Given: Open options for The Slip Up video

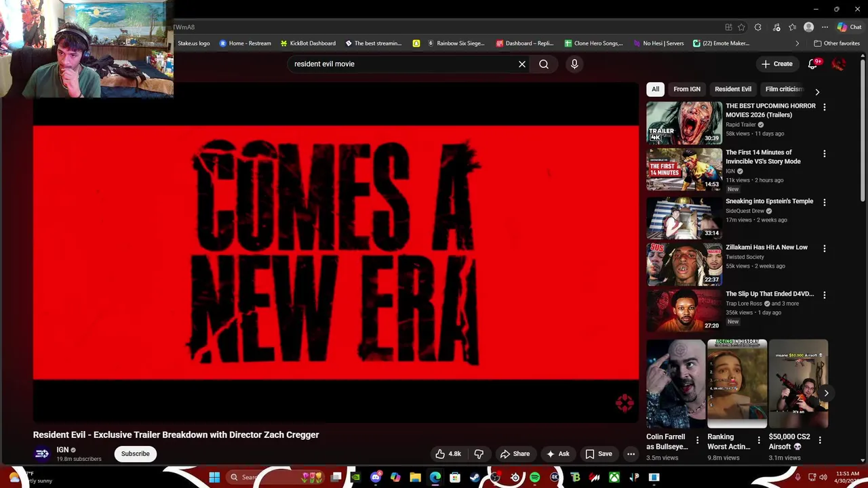Looking at the screenshot, I should (x=825, y=295).
